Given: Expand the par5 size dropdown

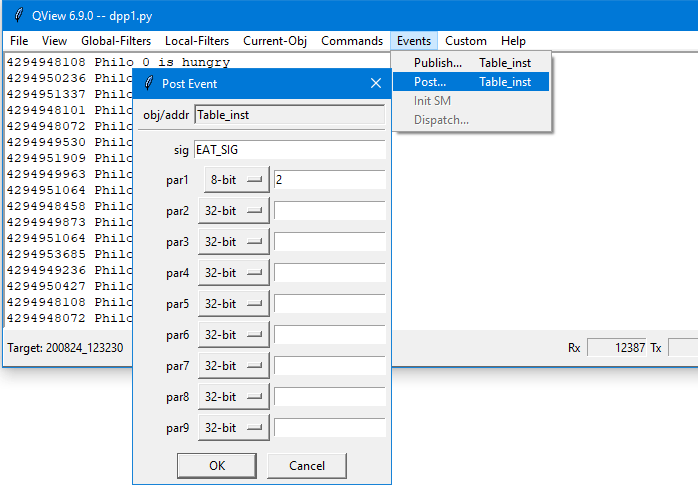Looking at the screenshot, I should [x=236, y=304].
